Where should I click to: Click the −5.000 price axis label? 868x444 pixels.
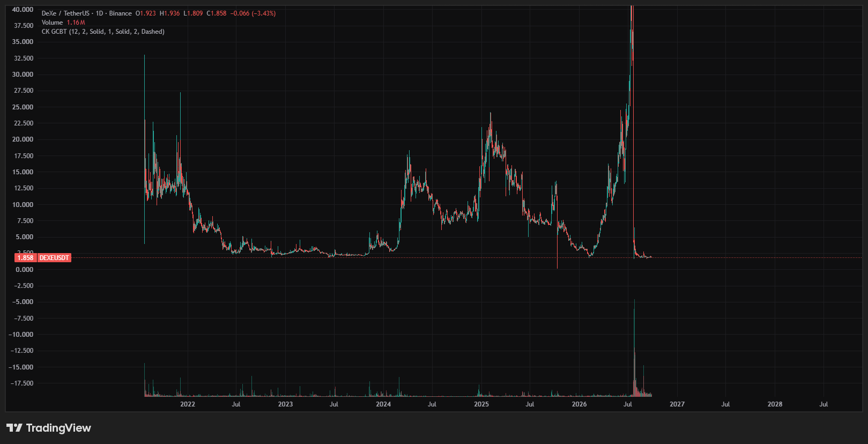coord(23,302)
